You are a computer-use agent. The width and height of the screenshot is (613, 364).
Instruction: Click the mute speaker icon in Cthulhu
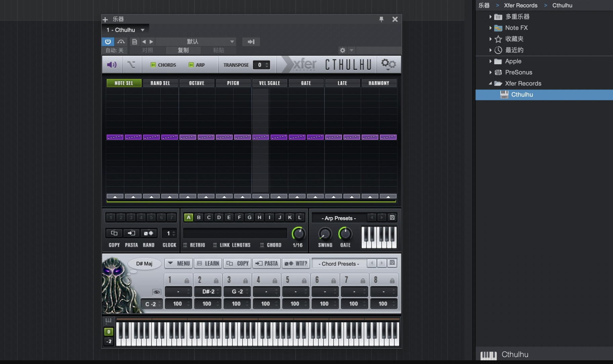111,64
